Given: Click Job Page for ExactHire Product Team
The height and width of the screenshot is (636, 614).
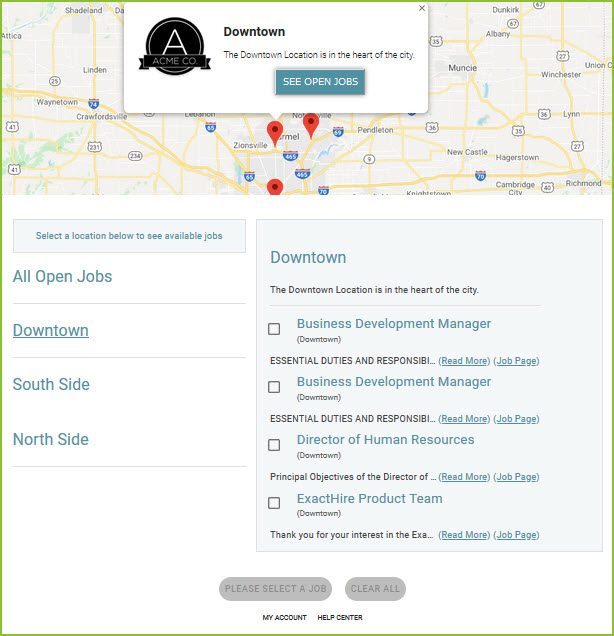Looking at the screenshot, I should tap(516, 535).
